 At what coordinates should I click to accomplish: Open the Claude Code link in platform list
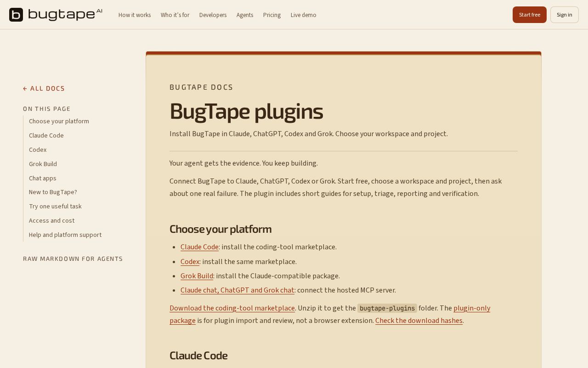[x=199, y=247]
